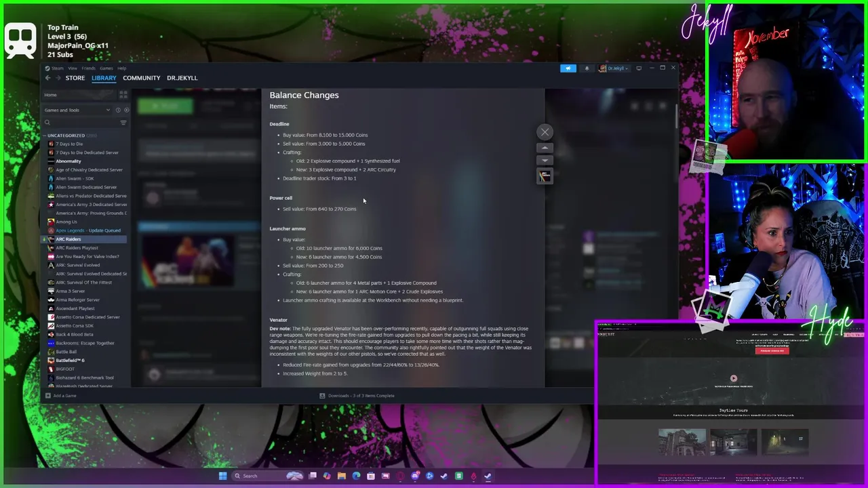This screenshot has width=868, height=488.
Task: Select Arma 3 Server
Action: (x=71, y=291)
